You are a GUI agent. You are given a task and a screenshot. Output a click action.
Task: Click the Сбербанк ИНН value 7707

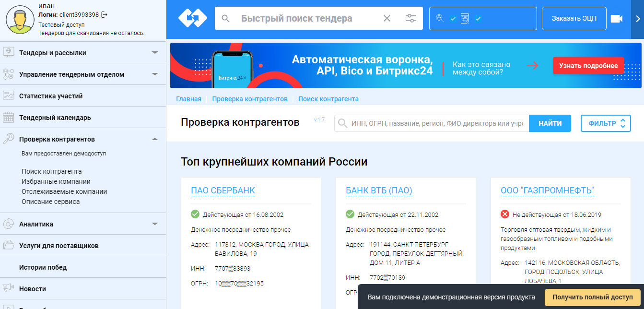[x=233, y=268]
